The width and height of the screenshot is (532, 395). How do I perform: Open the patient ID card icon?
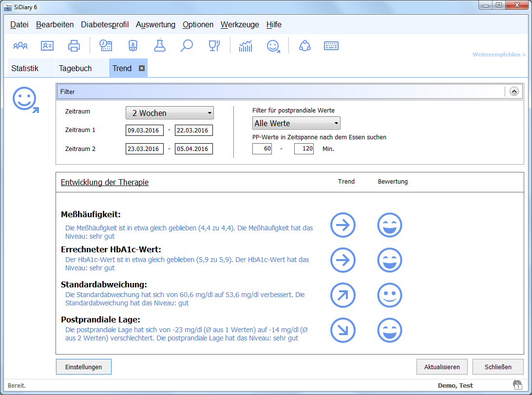(47, 46)
